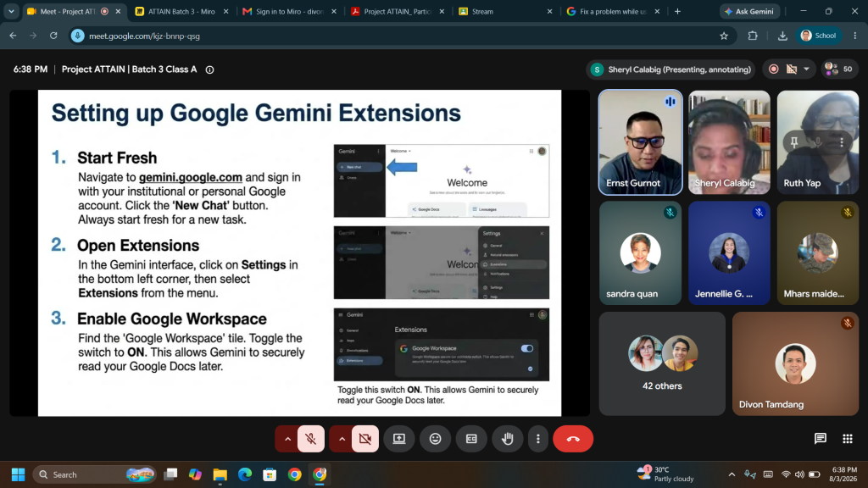Expand dropdown arrow next to annotation icon

pos(807,69)
